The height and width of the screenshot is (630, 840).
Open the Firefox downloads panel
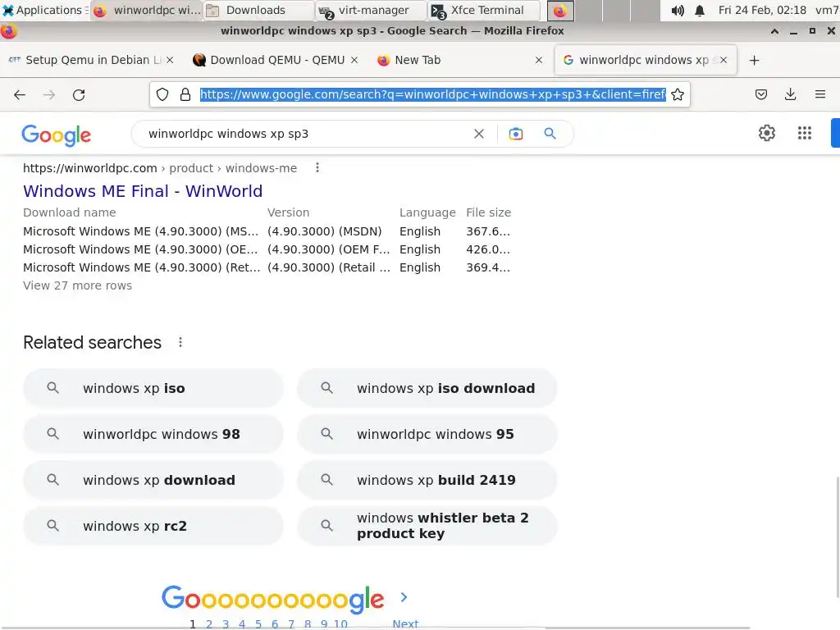click(790, 95)
